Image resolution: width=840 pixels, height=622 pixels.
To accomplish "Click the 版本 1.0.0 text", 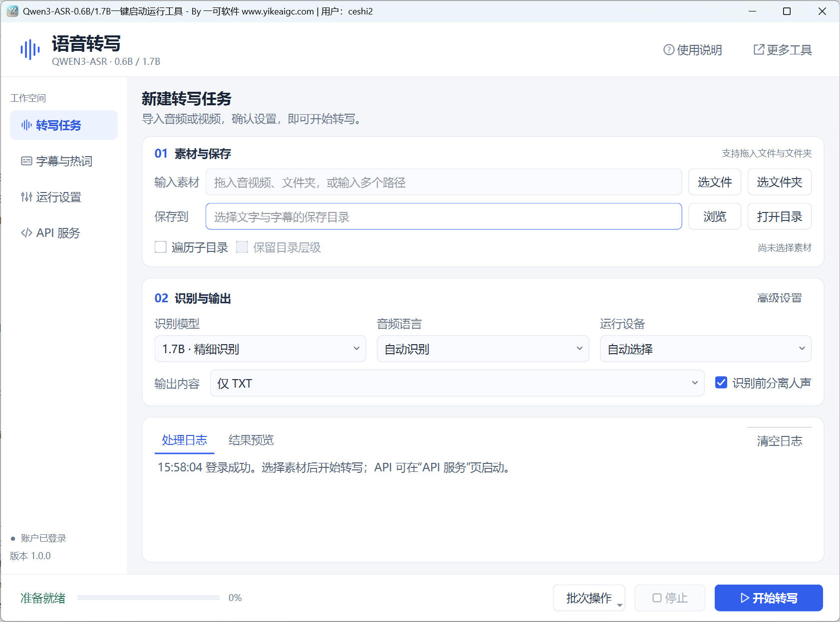I will (x=30, y=556).
